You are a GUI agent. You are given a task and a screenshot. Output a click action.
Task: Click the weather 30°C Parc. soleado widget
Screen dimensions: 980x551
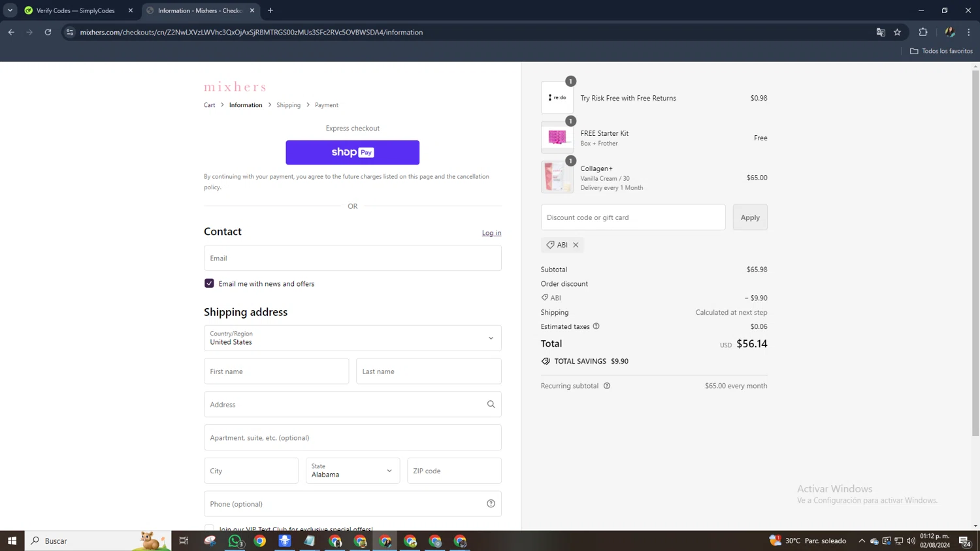click(x=808, y=541)
